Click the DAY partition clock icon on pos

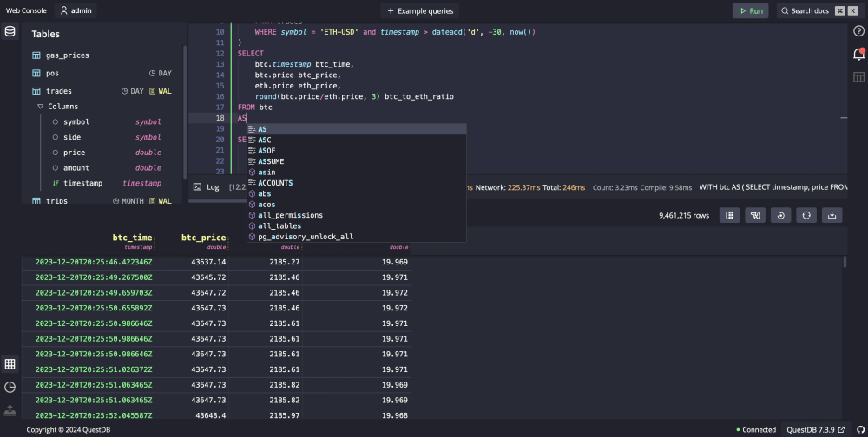(152, 73)
